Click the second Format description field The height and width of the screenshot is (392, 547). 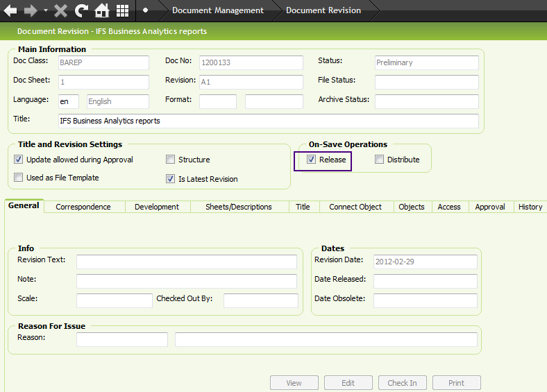tap(274, 101)
